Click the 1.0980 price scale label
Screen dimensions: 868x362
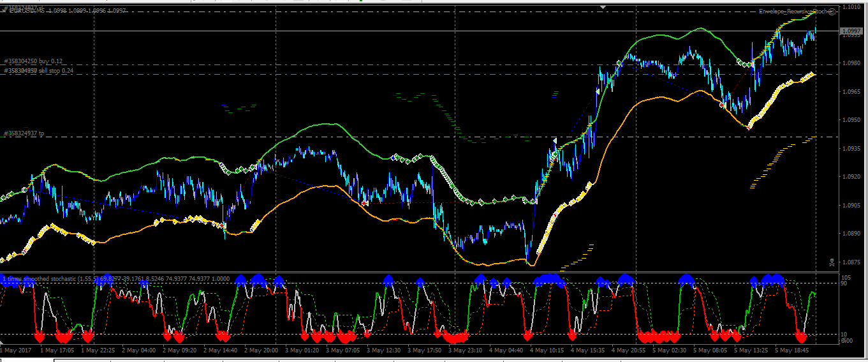850,63
